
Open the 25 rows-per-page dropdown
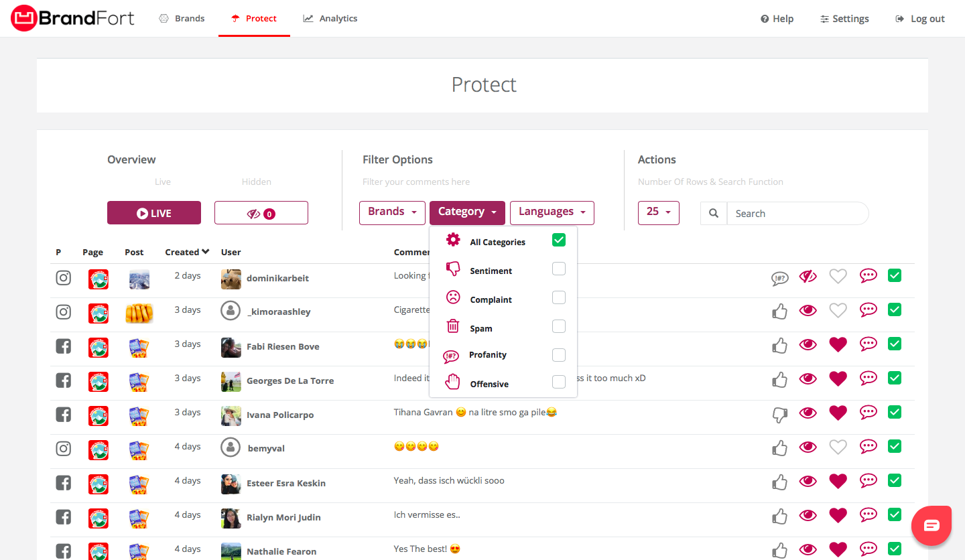click(659, 212)
